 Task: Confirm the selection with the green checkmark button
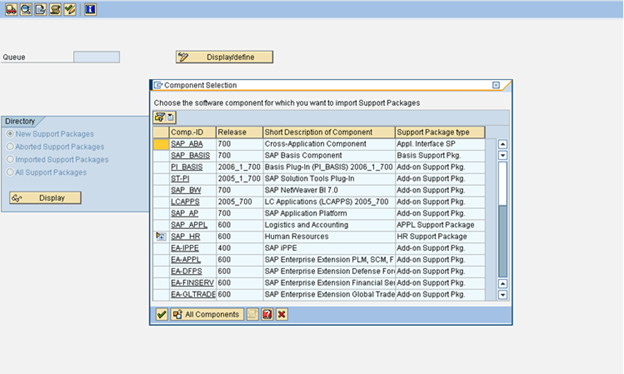[162, 314]
